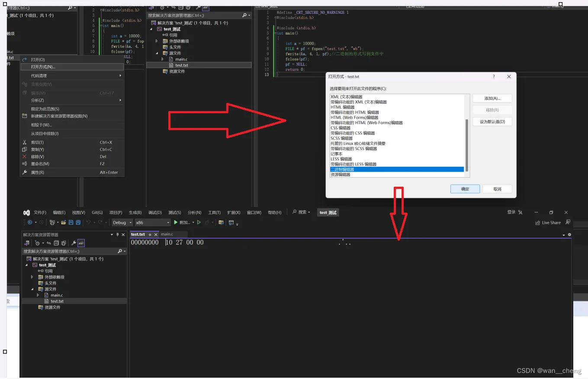Expand 外部依赖项 in the upper Solution Explorer

[157, 41]
